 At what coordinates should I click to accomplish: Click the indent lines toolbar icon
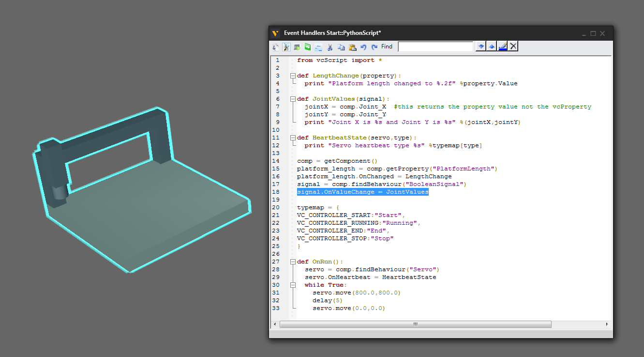pyautogui.click(x=318, y=47)
